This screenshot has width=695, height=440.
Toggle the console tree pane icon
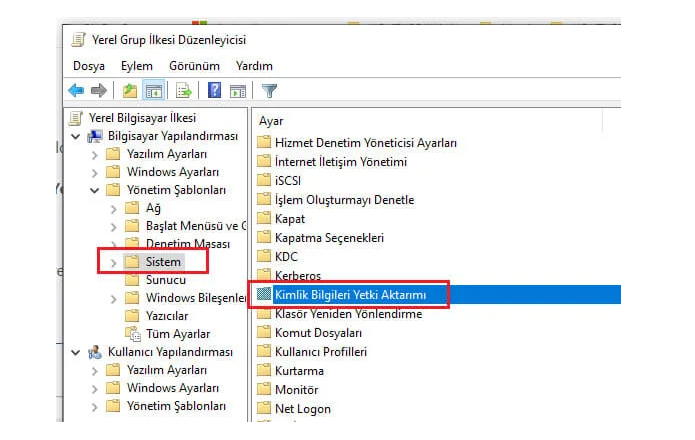(153, 91)
